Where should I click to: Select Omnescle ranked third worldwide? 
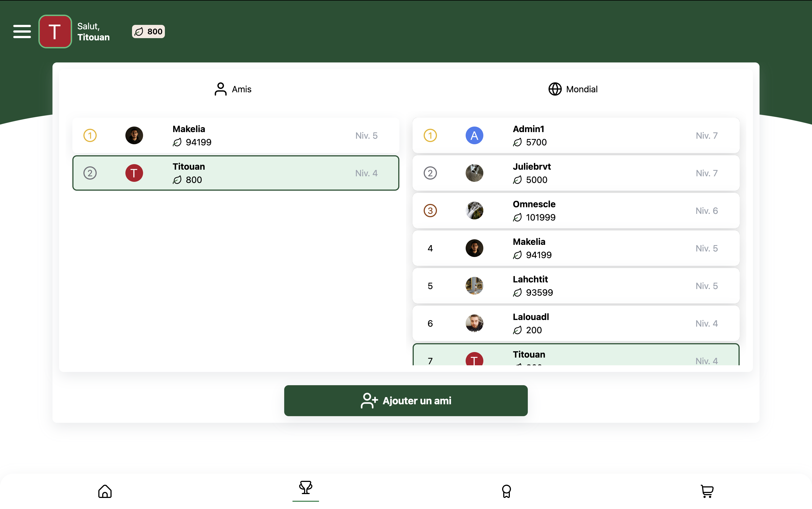[576, 210]
